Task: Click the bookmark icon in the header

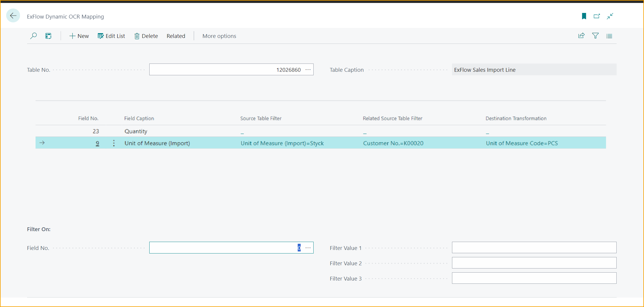Action: pos(584,16)
